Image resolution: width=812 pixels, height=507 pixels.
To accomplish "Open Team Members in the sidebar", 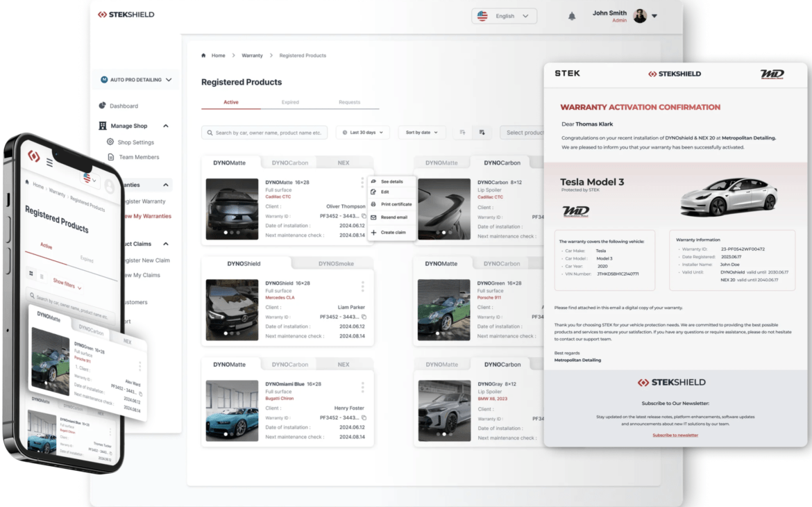I will click(138, 158).
